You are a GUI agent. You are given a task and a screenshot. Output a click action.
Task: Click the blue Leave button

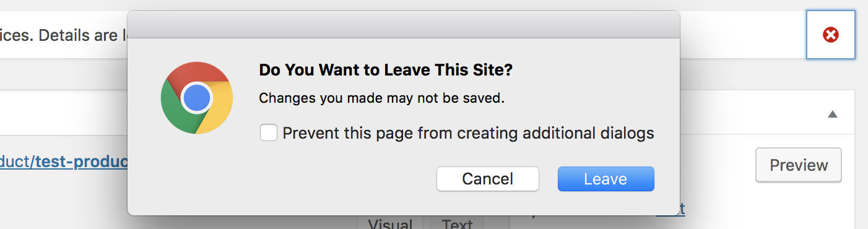click(605, 179)
